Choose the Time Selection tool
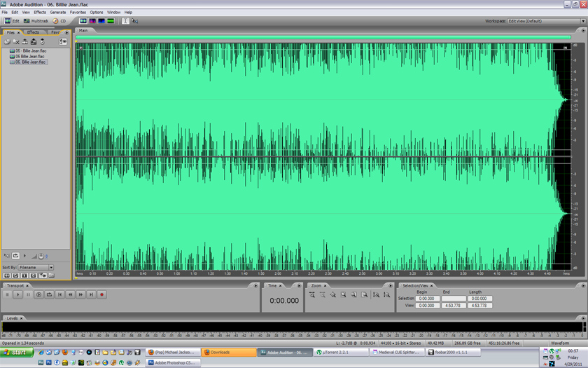The width and height of the screenshot is (588, 368). click(x=125, y=21)
